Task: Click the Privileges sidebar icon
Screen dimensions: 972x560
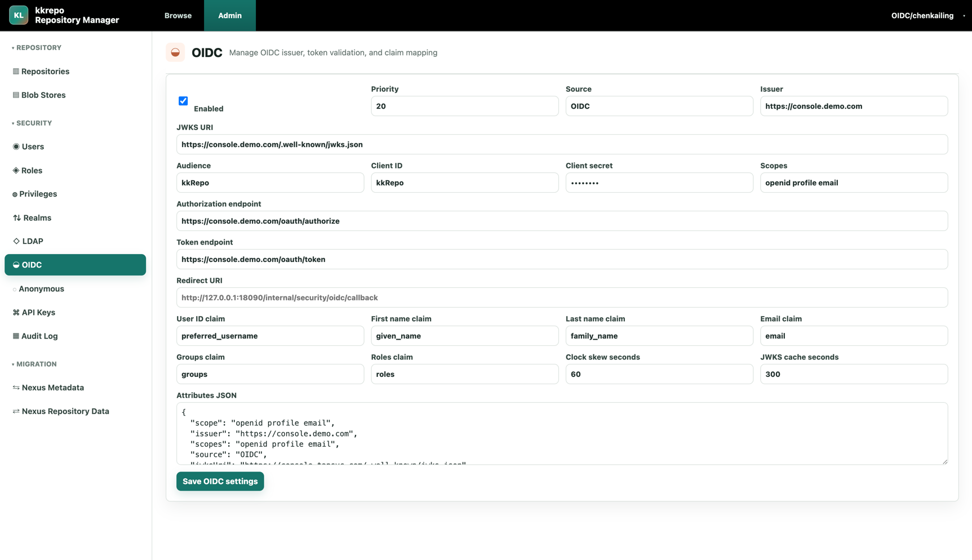Action: point(15,194)
